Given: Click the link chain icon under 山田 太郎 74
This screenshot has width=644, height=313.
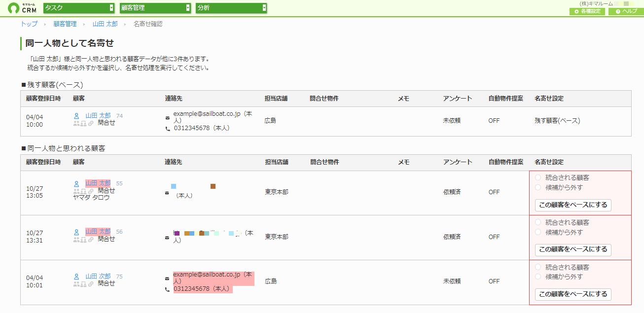Looking at the screenshot, I should tap(91, 123).
